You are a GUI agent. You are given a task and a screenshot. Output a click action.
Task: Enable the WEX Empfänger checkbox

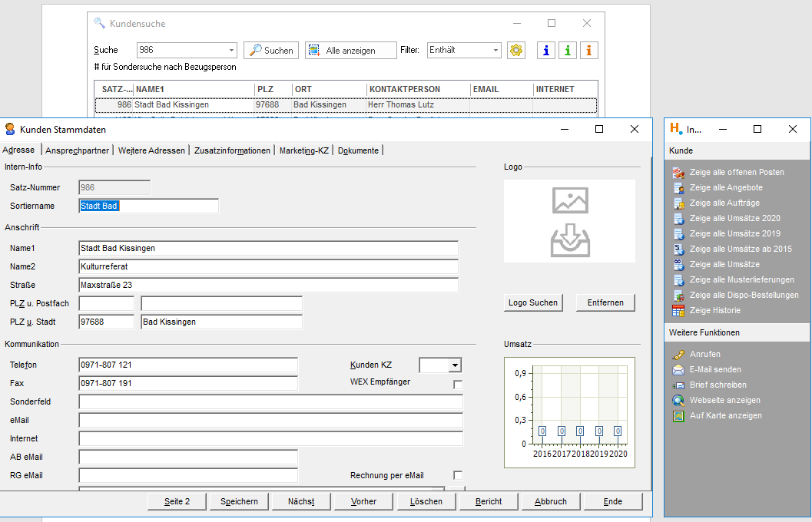[x=458, y=385]
